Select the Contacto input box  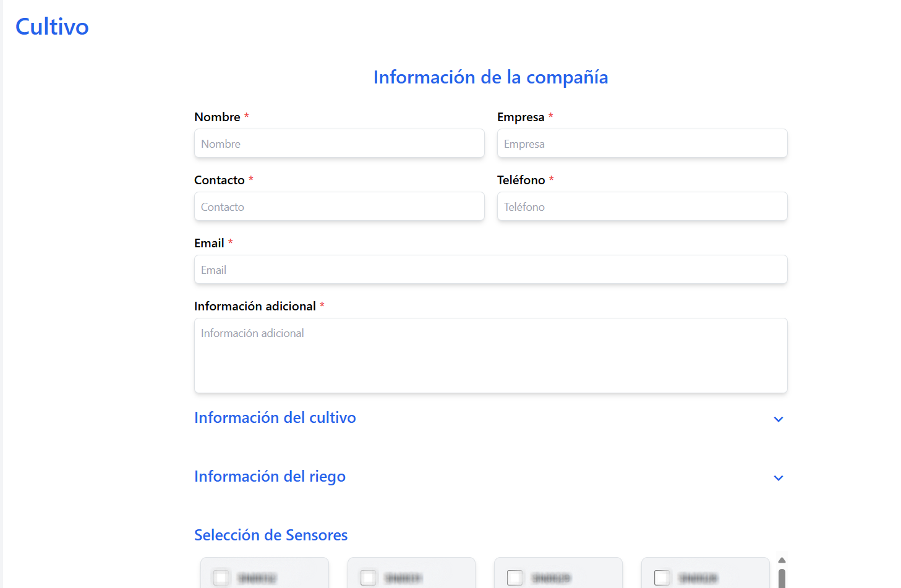pos(339,207)
